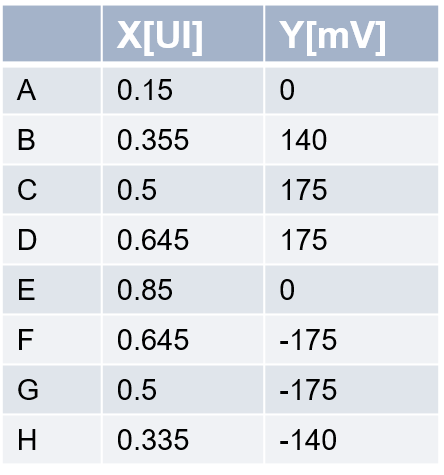Viewport: 444px width, 475px height.
Task: Select the cell containing 0.85
Action: click(x=183, y=290)
